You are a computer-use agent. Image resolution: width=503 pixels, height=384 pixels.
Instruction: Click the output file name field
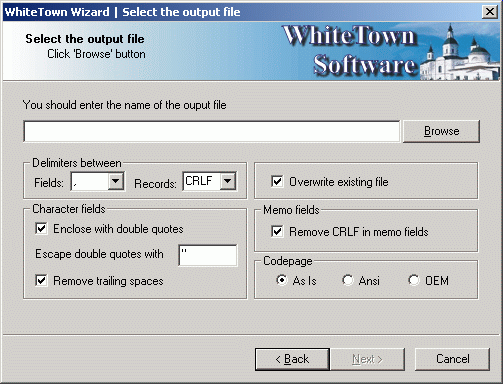(x=212, y=131)
